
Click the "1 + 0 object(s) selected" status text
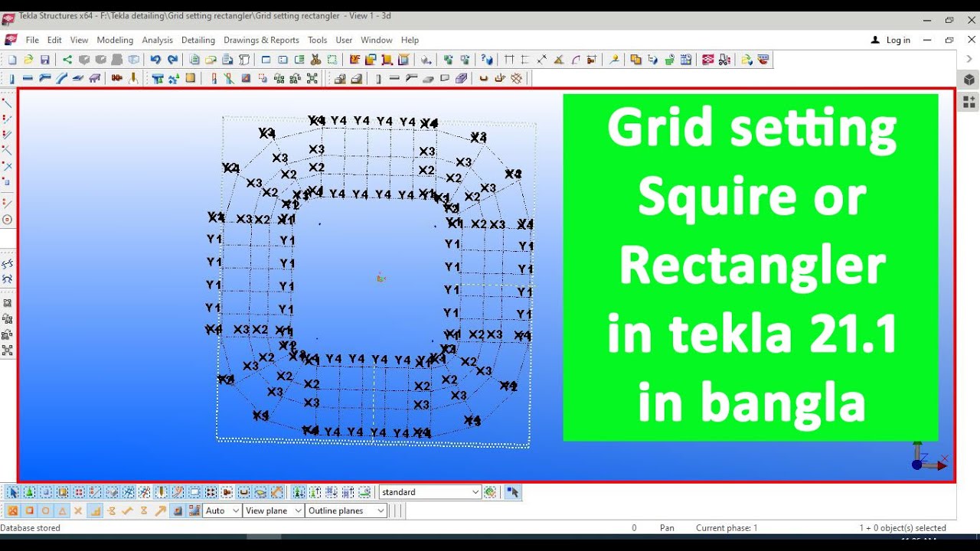tap(903, 528)
